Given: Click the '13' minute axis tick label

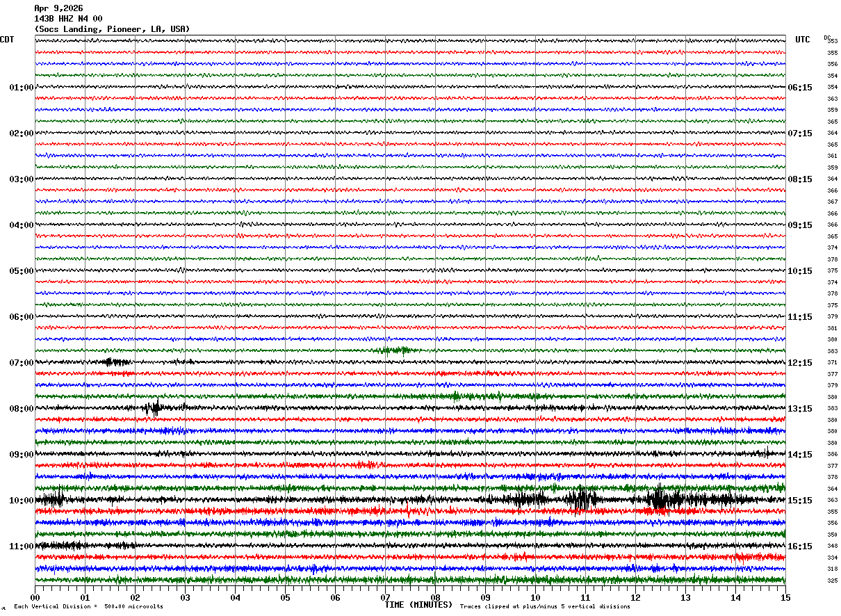Looking at the screenshot, I should point(685,597).
